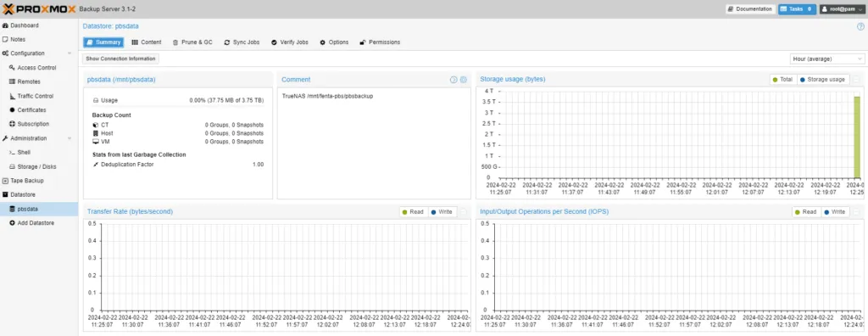Click comment text 'TrueNAS /mnt/fenta-pbs/pbsbackup'
Image resolution: width=868 pixels, height=336 pixels.
328,96
